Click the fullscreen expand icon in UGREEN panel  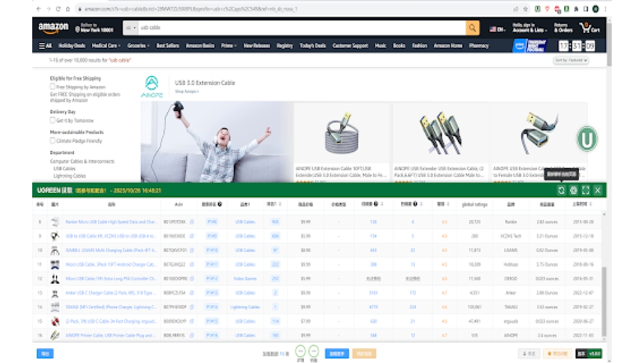tap(585, 190)
